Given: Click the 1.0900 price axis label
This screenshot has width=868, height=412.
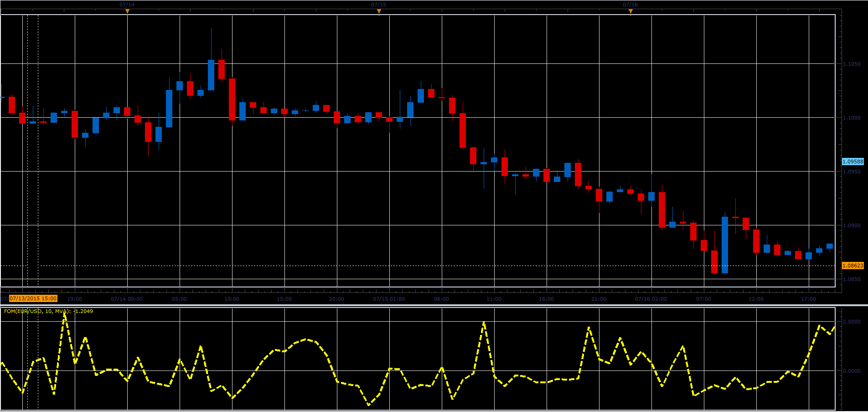Looking at the screenshot, I should click(852, 225).
